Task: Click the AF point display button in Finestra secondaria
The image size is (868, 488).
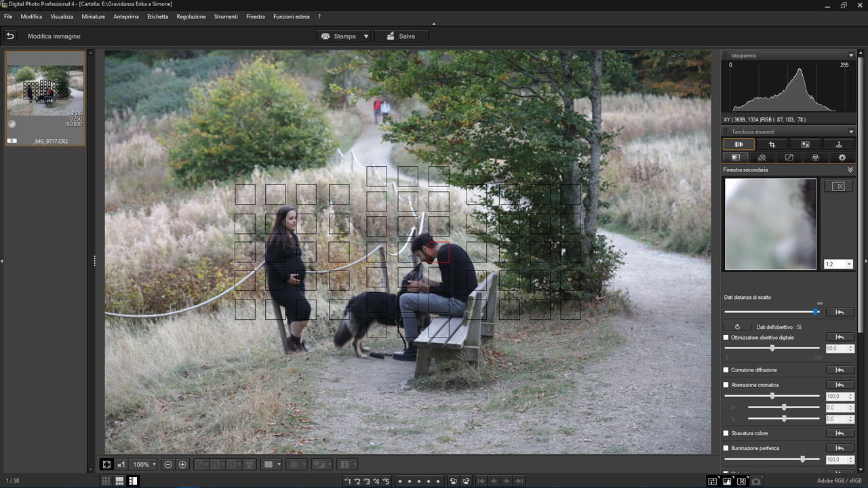Action: click(x=838, y=186)
